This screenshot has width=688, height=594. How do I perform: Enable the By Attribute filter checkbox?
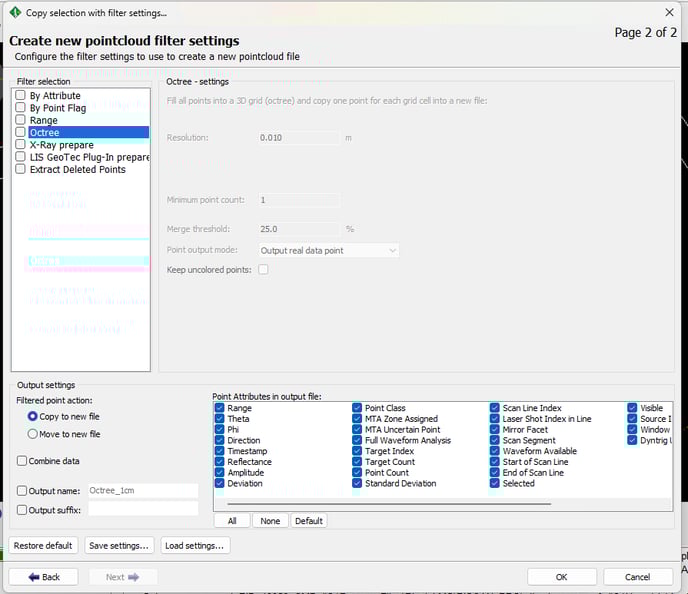click(20, 96)
